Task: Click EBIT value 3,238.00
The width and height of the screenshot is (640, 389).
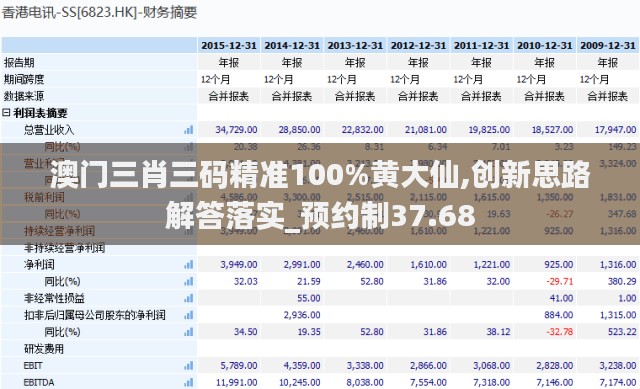Action: [x=618, y=366]
